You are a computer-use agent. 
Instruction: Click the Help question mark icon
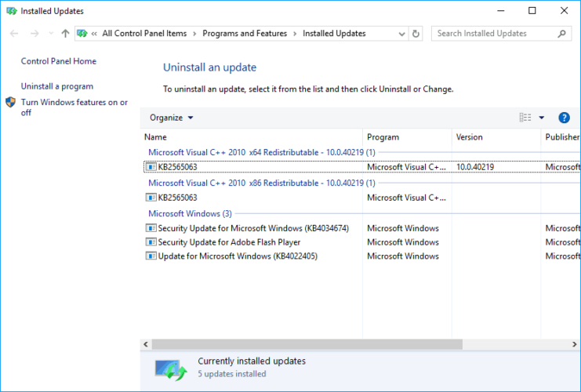(564, 118)
